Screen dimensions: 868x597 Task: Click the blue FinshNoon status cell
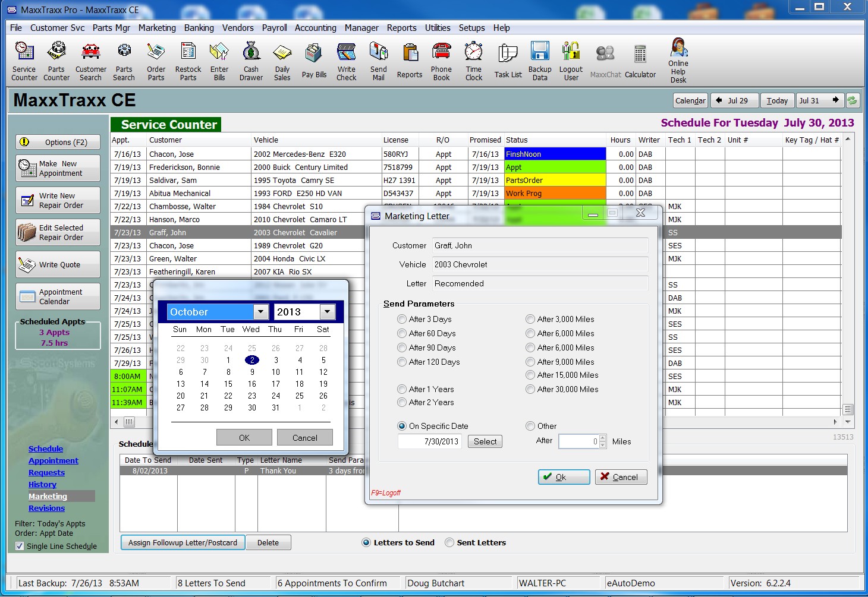click(555, 154)
